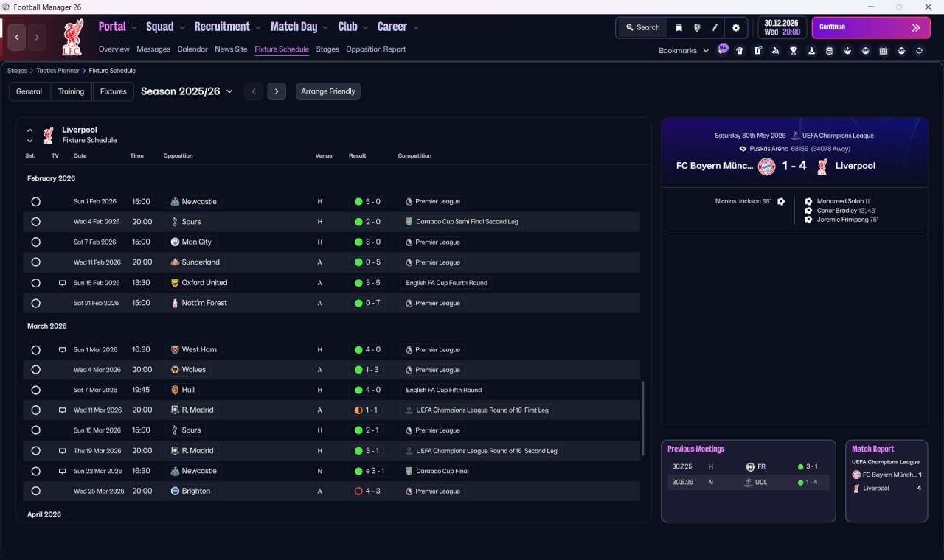Click the Wolves club badge
The width and height of the screenshot is (944, 560).
click(x=175, y=370)
